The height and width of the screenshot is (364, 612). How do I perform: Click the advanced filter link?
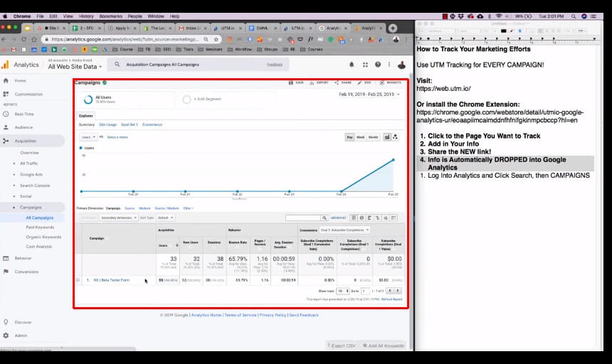point(338,218)
